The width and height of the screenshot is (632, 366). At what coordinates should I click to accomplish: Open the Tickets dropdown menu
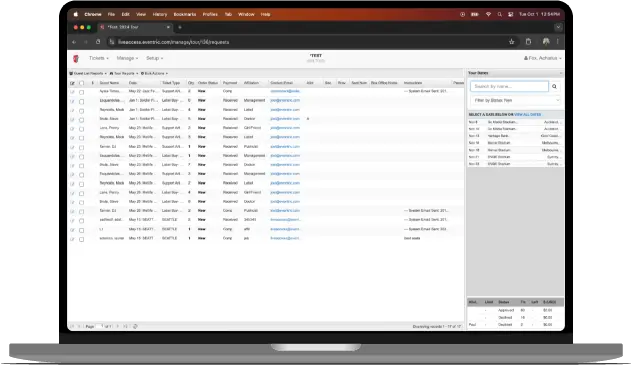pyautogui.click(x=99, y=58)
